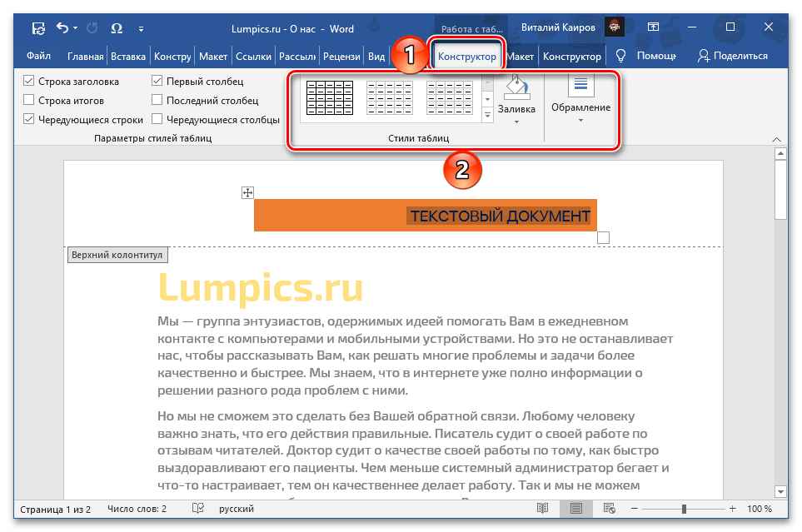Switch to the Вид tab

(x=376, y=57)
